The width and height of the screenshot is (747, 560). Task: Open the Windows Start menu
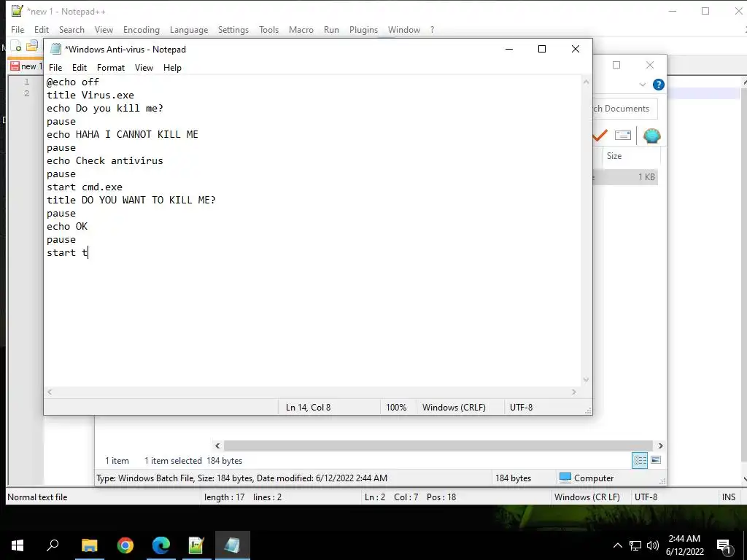pos(18,545)
